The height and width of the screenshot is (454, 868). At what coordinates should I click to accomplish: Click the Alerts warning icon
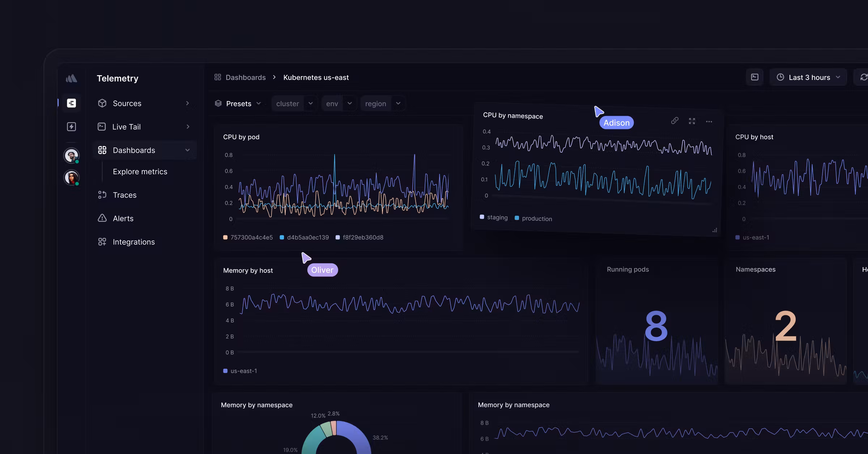(x=102, y=218)
